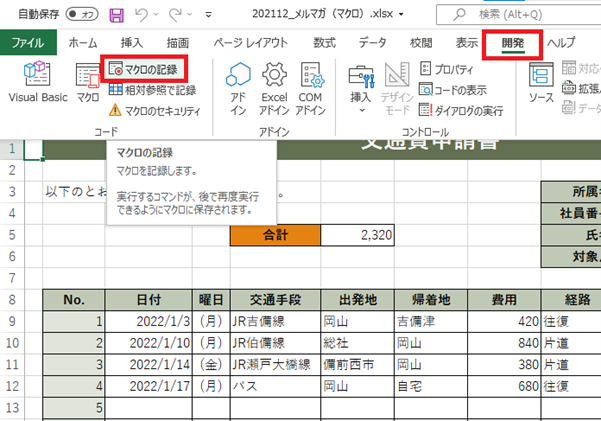Screen dimensions: 601x421
Task: Switch to the ホーム tab
Action: click(x=83, y=43)
